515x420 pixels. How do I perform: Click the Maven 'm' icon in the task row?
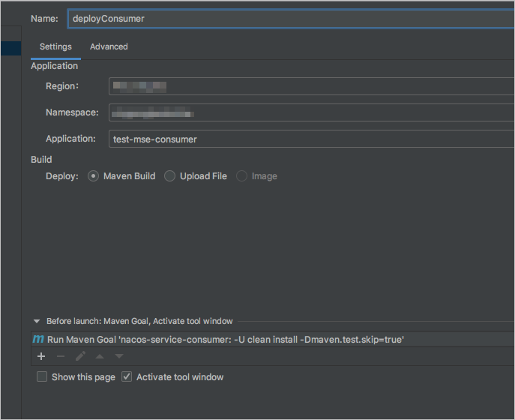tap(38, 339)
